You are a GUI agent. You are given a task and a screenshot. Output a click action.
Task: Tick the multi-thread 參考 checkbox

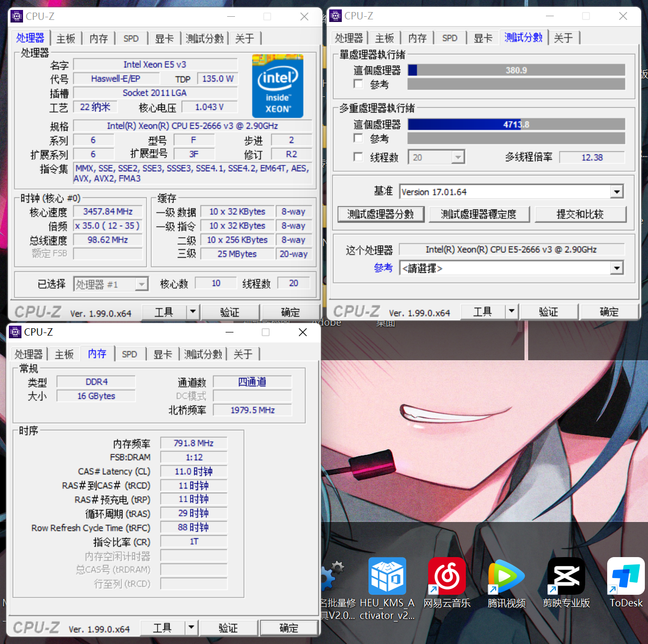pyautogui.click(x=359, y=138)
